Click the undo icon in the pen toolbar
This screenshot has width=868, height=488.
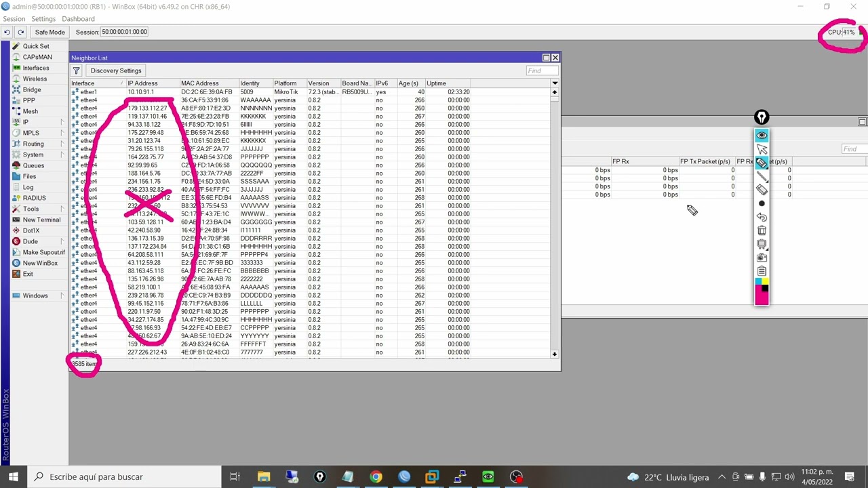(762, 217)
